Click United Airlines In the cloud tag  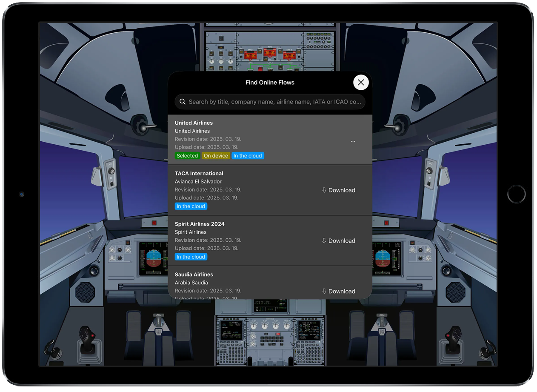(x=248, y=156)
